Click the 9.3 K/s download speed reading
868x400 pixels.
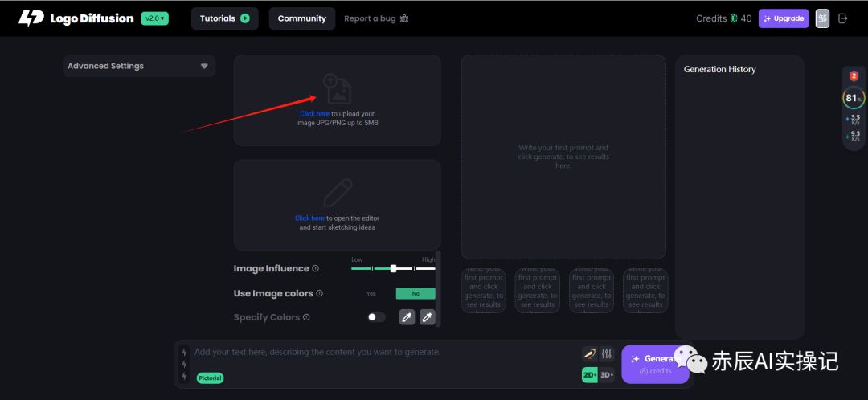pyautogui.click(x=853, y=136)
